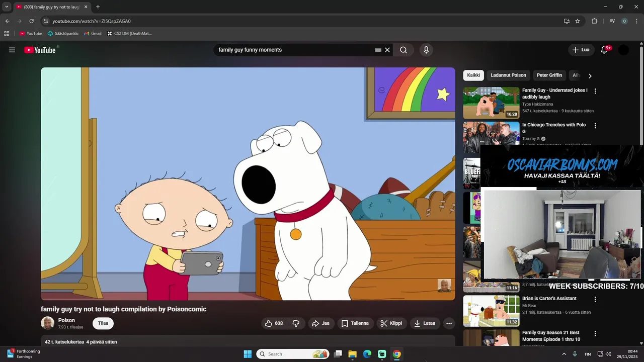Screen dimensions: 644x362
Task: Create a clip with Klippi
Action: [x=391, y=323]
